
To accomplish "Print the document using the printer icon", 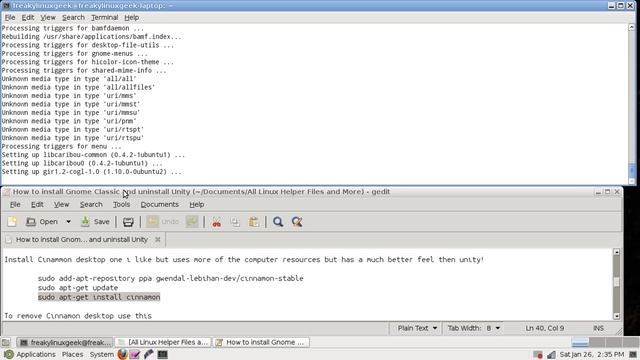I will click(128, 222).
